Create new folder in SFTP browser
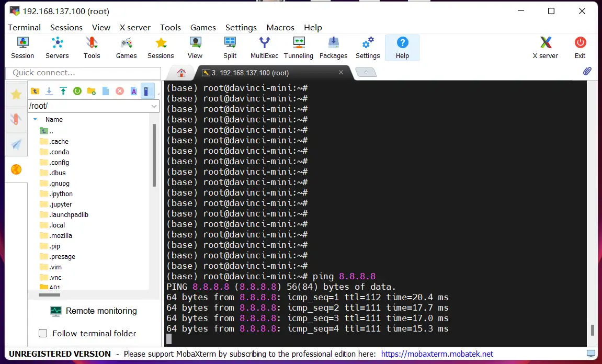The height and width of the screenshot is (364, 602). pos(92,91)
